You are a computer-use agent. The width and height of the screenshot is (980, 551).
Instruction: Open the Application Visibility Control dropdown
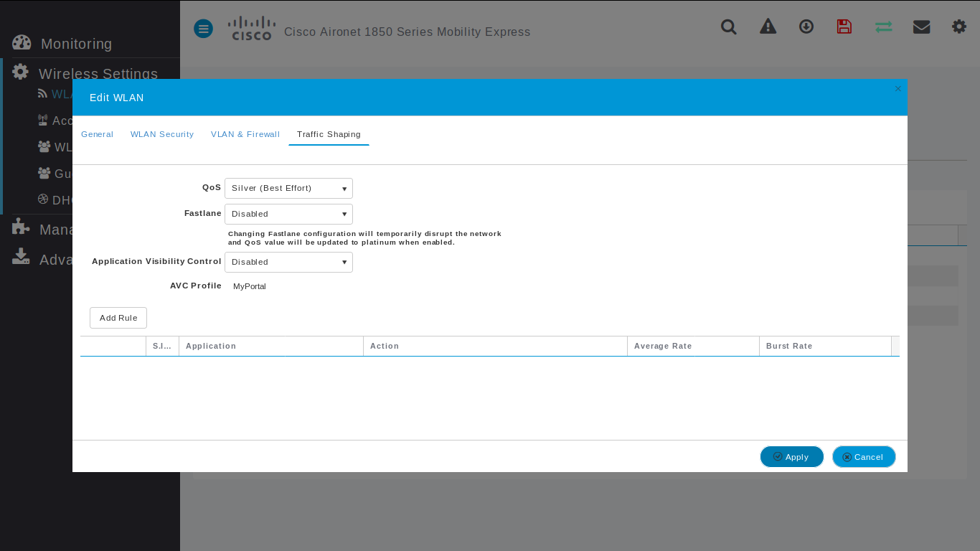[x=288, y=262]
